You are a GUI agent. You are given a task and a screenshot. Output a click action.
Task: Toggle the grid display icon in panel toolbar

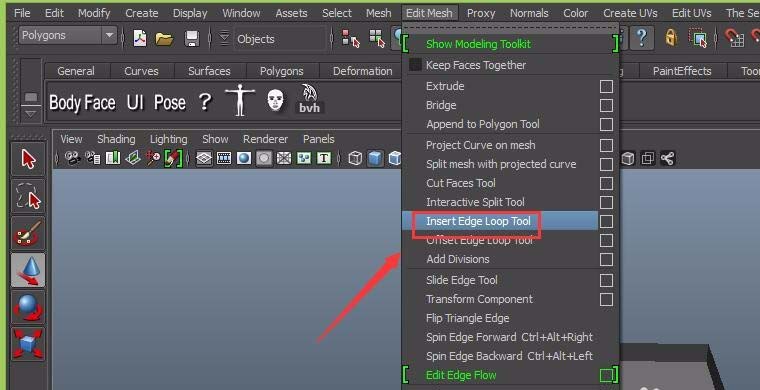204,158
